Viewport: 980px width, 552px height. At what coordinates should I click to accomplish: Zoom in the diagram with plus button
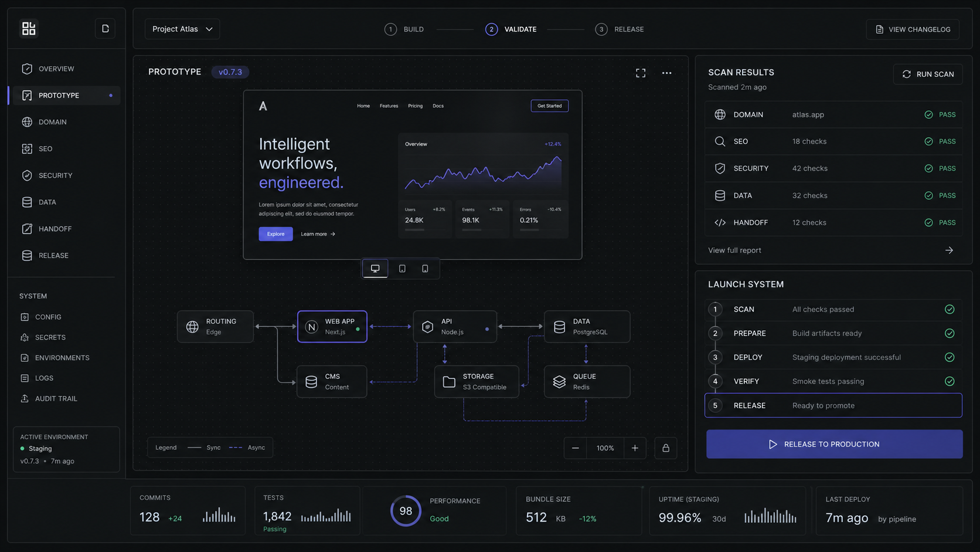pos(635,448)
